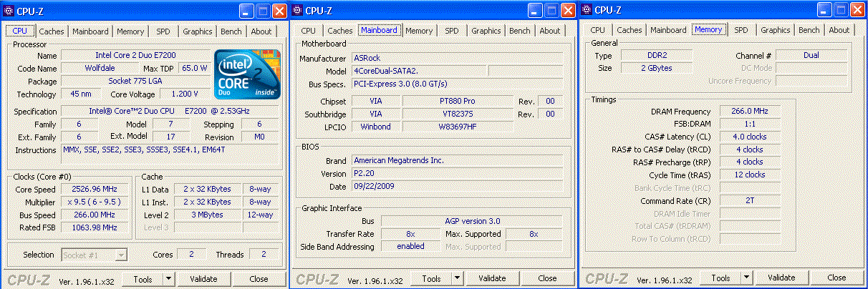
Task: Click Close button in the middle Mainboard window
Action: tap(547, 279)
